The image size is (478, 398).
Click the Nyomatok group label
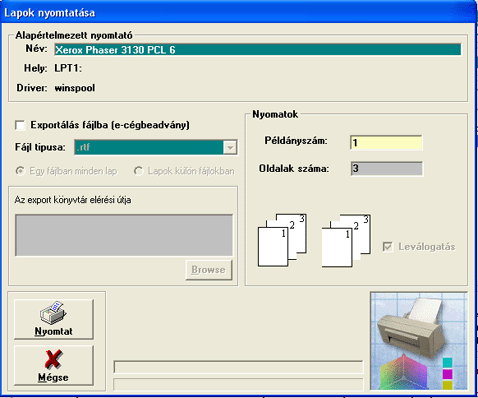tap(275, 114)
